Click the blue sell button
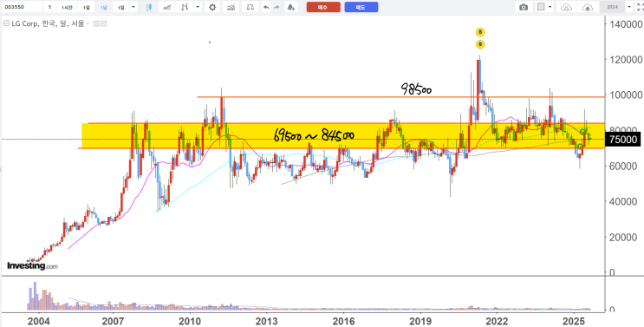This screenshot has width=644, height=327. tap(361, 7)
